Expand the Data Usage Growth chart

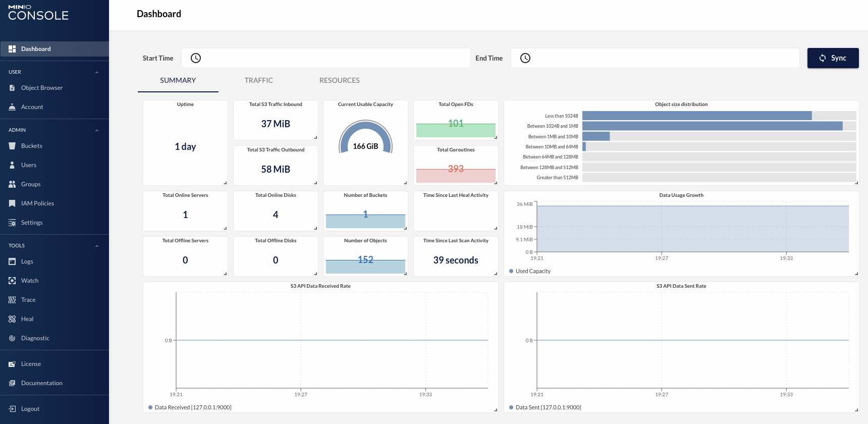[x=856, y=274]
